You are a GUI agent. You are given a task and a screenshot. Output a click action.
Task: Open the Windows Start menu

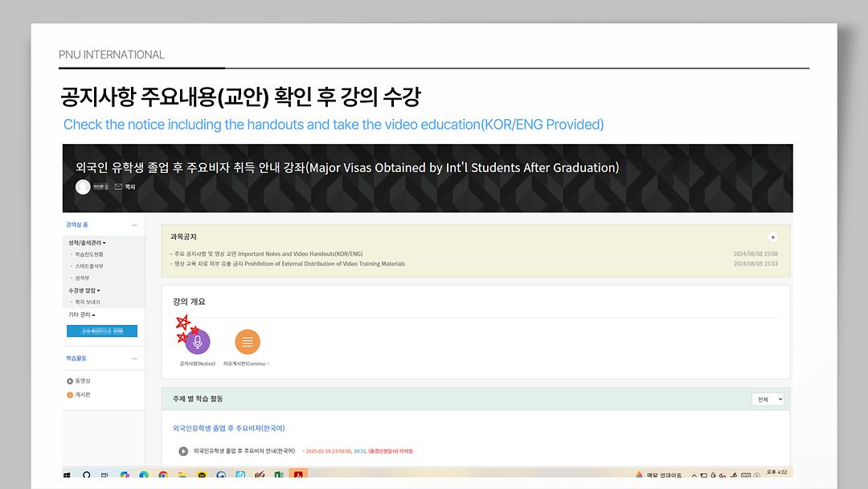pyautogui.click(x=68, y=475)
